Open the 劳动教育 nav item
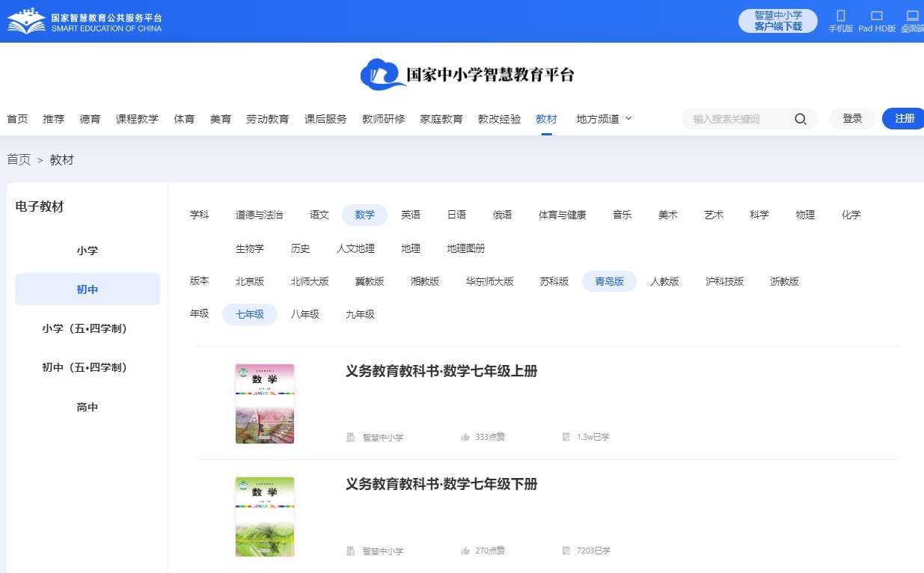The height and width of the screenshot is (573, 924). point(268,119)
